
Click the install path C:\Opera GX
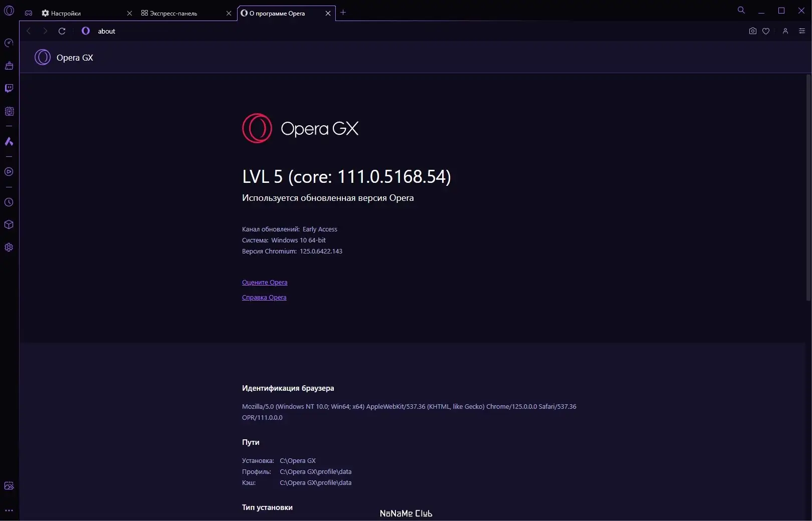[x=298, y=461]
